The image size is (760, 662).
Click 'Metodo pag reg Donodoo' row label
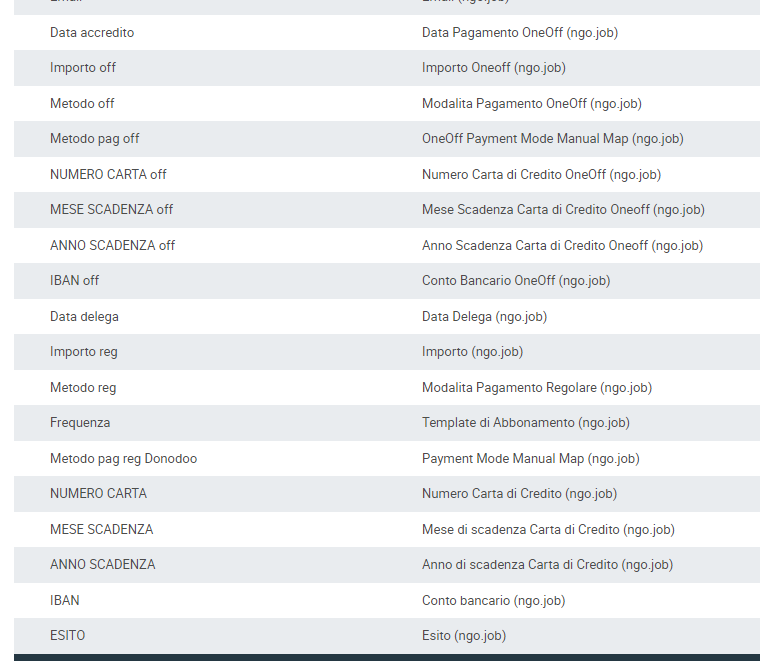(x=123, y=459)
